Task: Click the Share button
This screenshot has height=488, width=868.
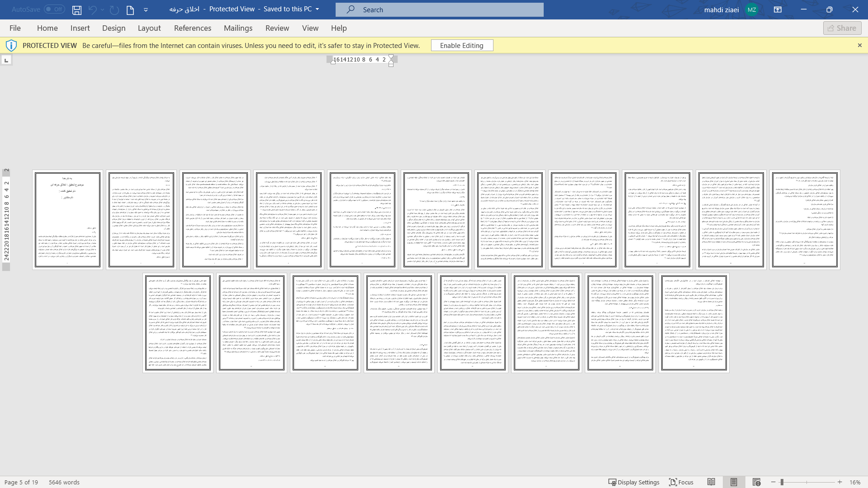Action: point(842,28)
